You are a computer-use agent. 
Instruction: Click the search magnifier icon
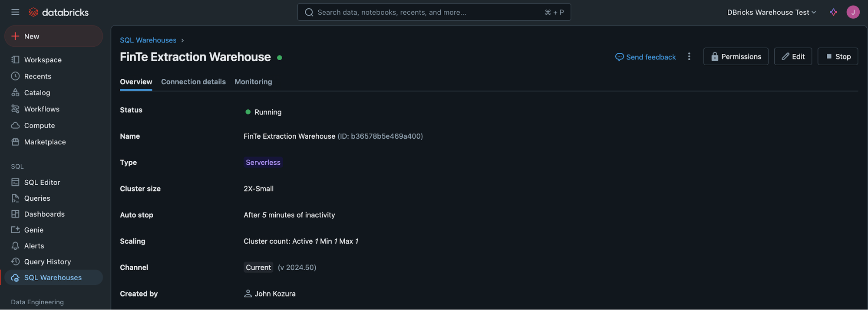[x=309, y=12]
